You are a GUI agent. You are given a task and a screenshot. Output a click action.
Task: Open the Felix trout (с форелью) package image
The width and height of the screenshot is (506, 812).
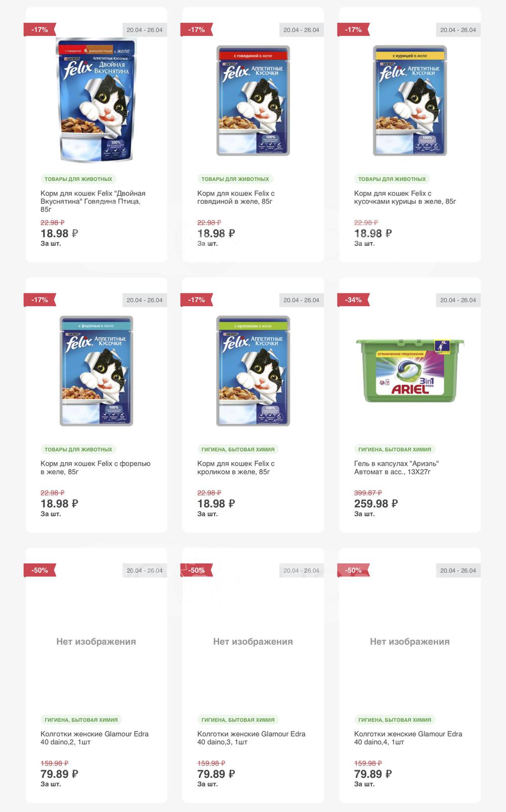pyautogui.click(x=96, y=371)
